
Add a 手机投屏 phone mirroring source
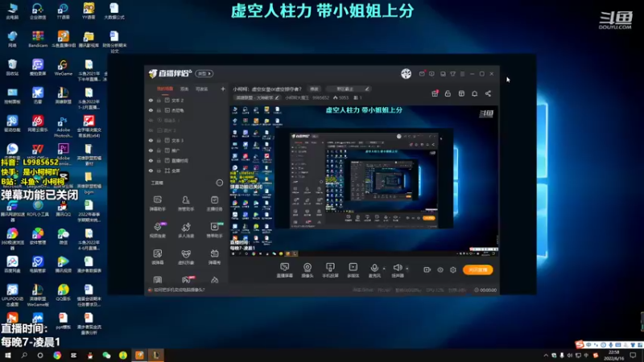pos(330,270)
